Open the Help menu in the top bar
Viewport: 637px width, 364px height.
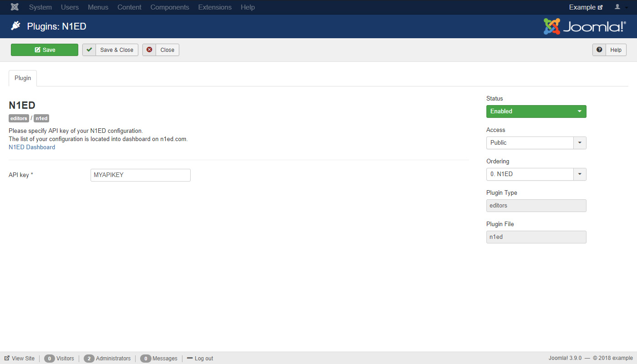248,7
